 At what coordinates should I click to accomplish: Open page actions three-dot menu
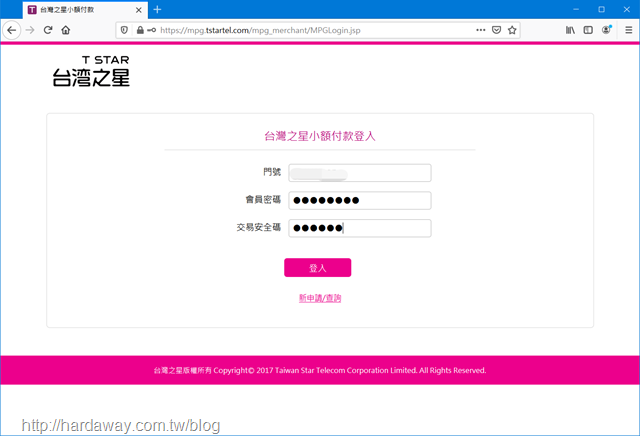481,30
